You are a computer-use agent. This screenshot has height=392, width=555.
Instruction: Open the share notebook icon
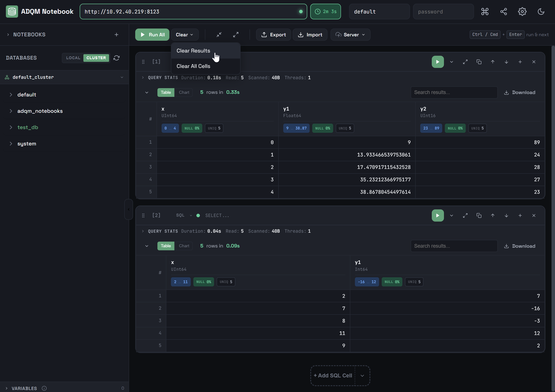pyautogui.click(x=504, y=12)
